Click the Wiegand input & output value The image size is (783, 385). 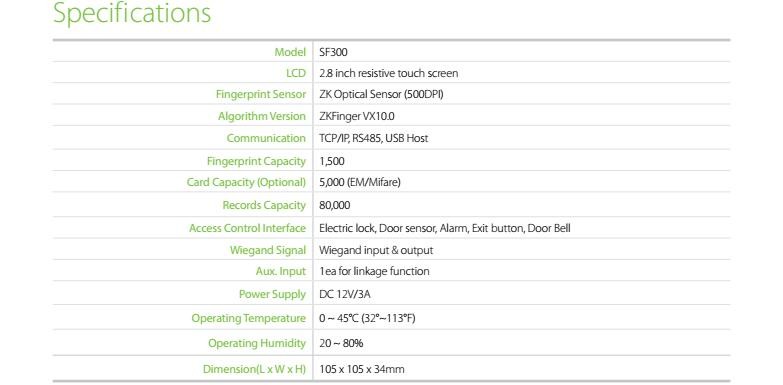376,250
